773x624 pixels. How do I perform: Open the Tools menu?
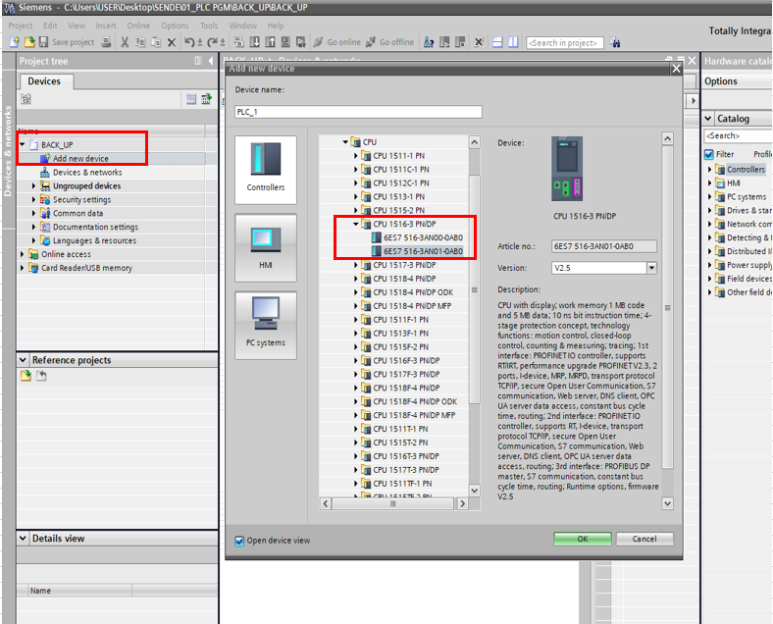pos(209,26)
